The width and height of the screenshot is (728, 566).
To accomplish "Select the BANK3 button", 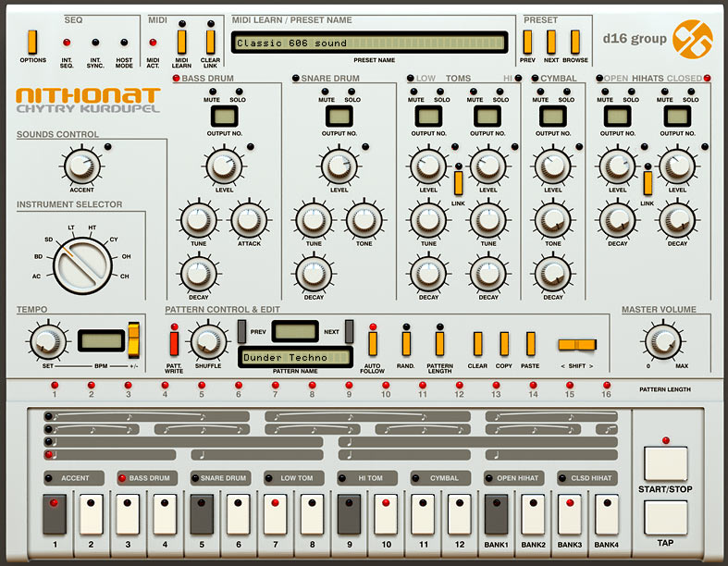I will click(570, 514).
